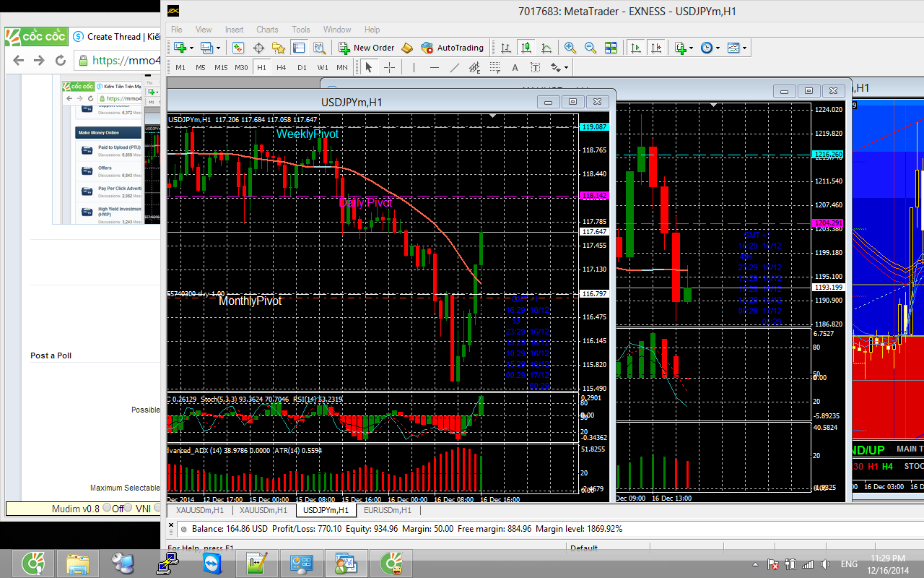Select the H1 timeframe

point(261,67)
